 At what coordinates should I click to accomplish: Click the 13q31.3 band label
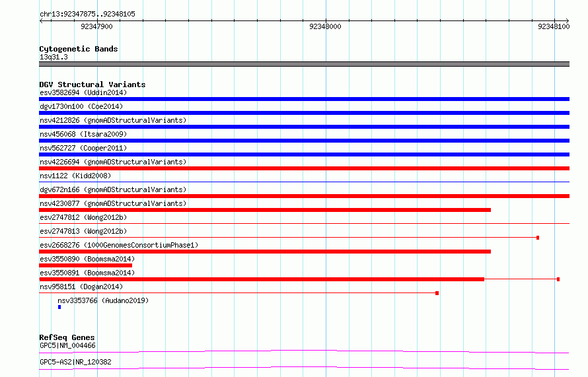click(54, 57)
